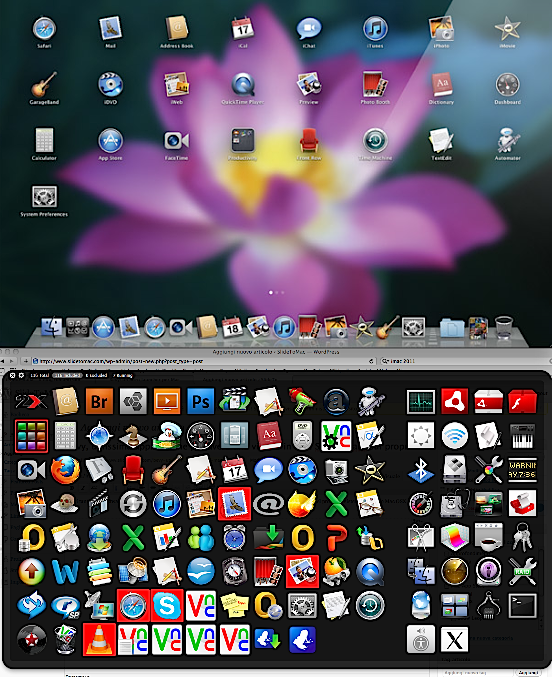552x677 pixels.
Task: Launch iChat from Launchpad
Action: point(309,28)
